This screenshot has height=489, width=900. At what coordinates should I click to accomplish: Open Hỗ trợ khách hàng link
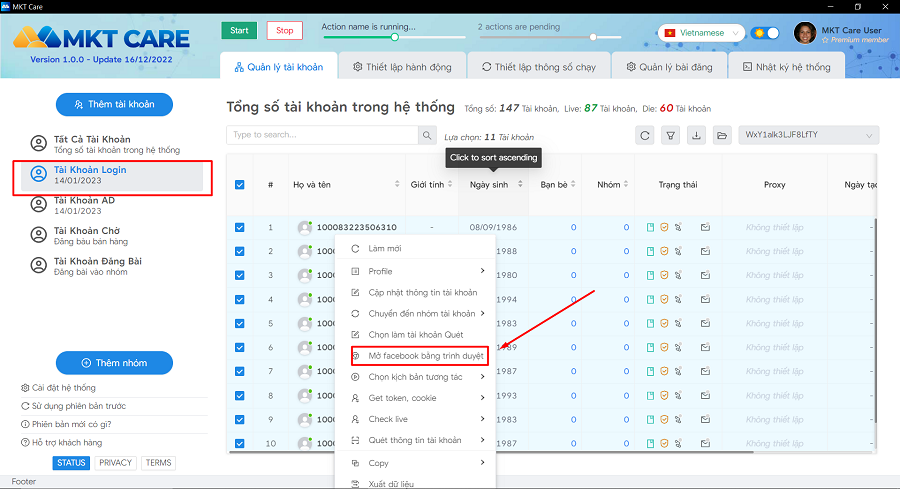tap(62, 443)
